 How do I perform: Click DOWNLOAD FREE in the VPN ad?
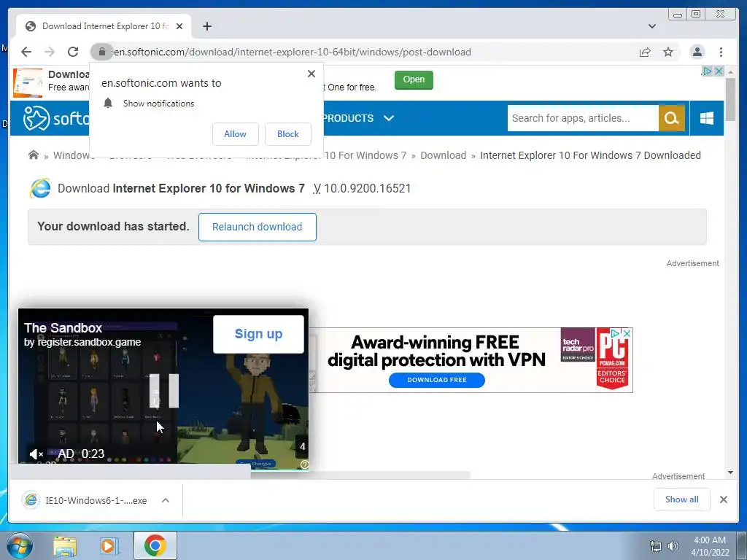(x=437, y=379)
